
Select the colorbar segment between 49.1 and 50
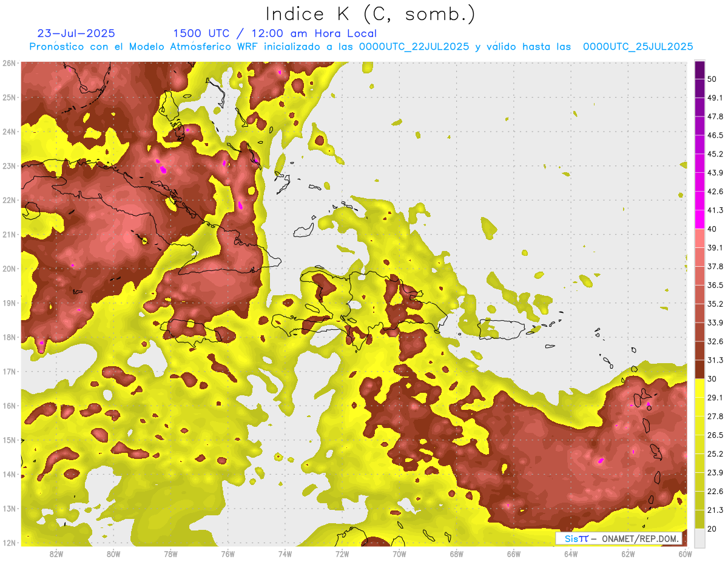click(699, 88)
